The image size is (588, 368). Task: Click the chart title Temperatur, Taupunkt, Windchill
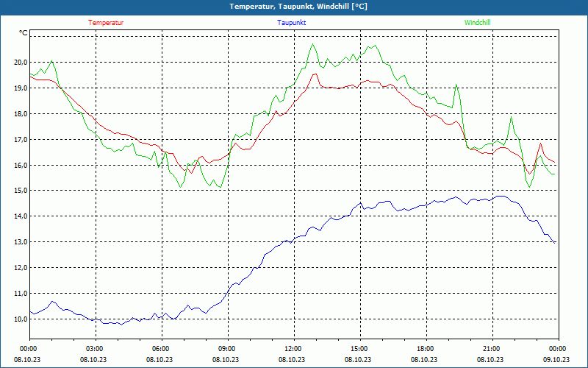pos(298,7)
